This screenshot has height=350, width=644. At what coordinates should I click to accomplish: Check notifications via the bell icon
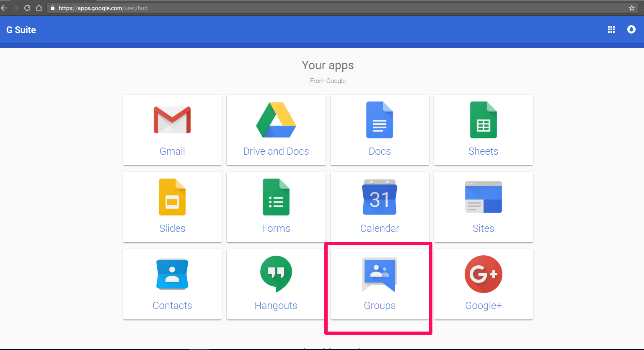tap(631, 29)
